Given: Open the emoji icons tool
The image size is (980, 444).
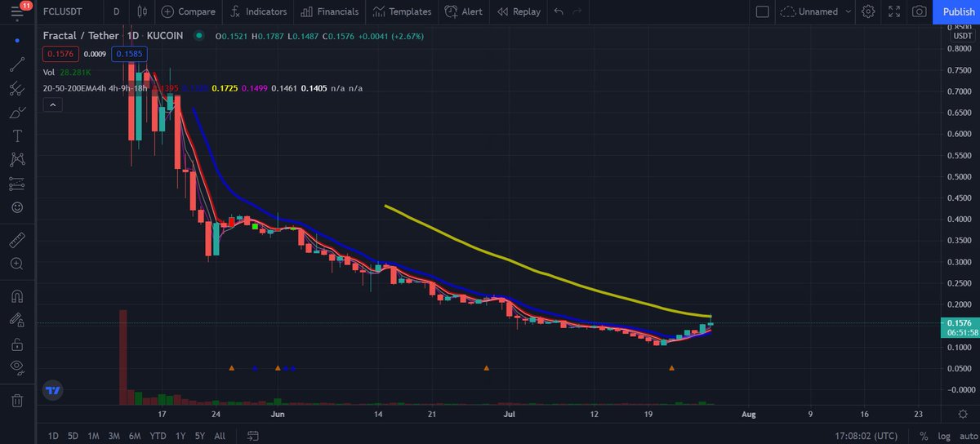Looking at the screenshot, I should [x=17, y=206].
